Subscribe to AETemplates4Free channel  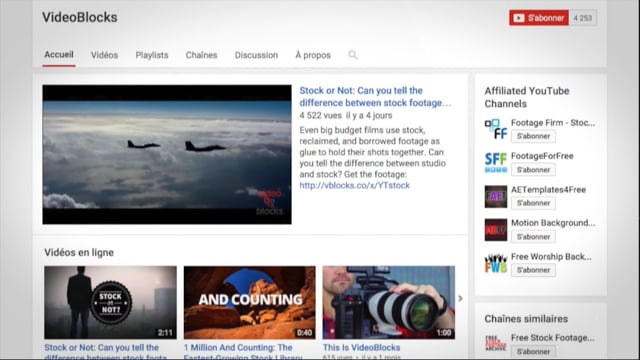(x=533, y=203)
